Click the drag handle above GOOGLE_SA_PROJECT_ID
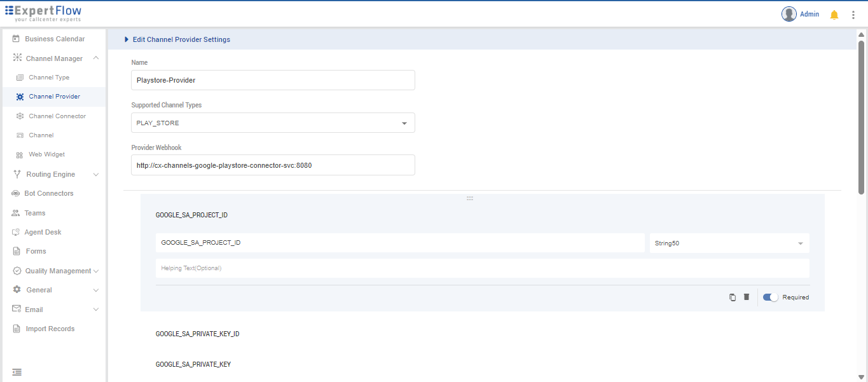 pos(470,198)
